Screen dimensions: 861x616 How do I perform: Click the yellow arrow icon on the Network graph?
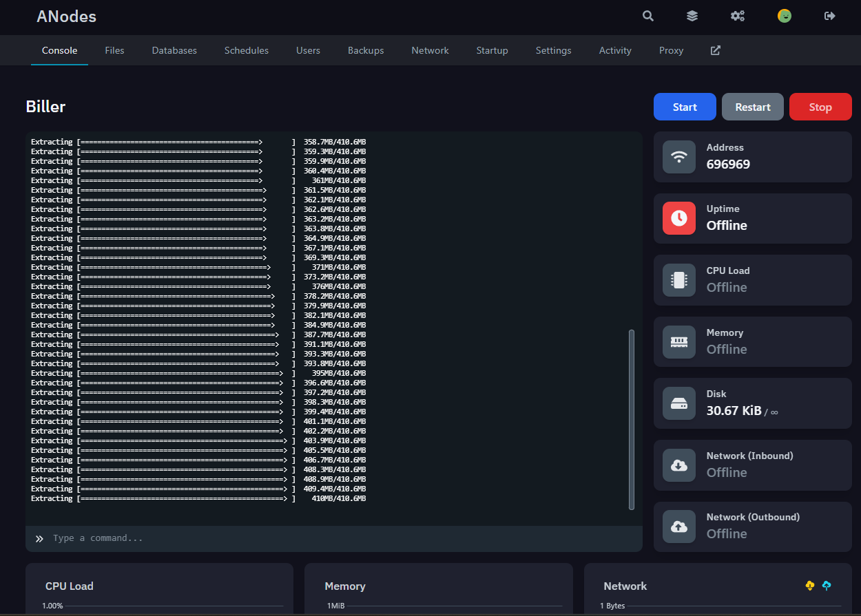pyautogui.click(x=809, y=585)
